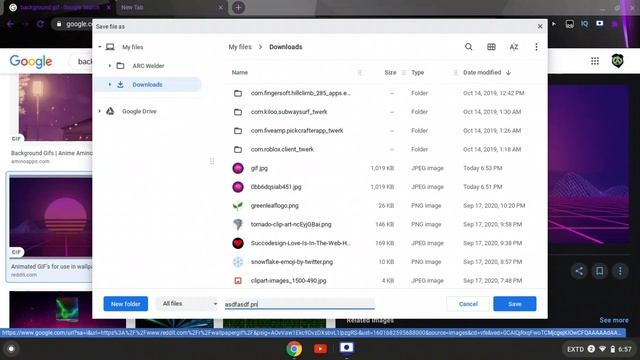Sort files by Type column
This screenshot has width=640, height=360.
point(418,73)
